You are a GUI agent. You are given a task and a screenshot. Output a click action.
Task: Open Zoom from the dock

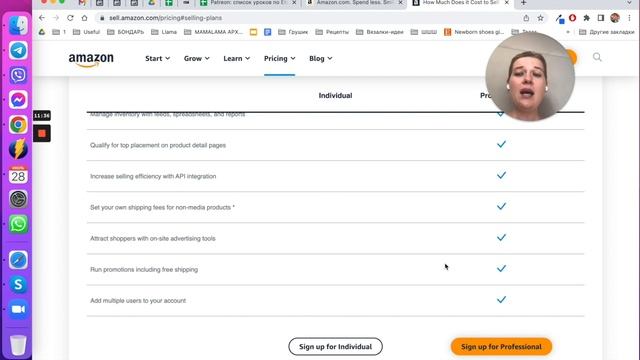click(18, 309)
